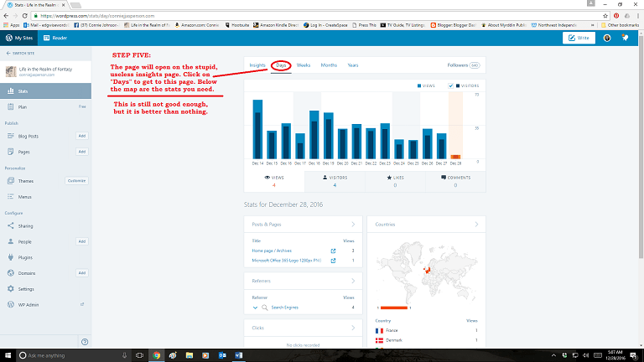Click the Dec 28 bar in chart
This screenshot has width=644, height=362.
455,156
